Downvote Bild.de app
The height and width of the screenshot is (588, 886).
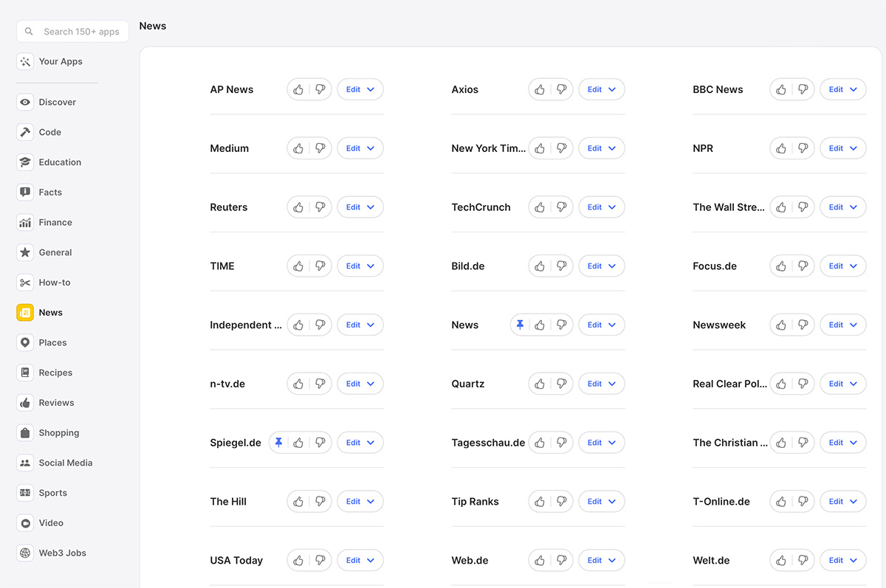click(562, 266)
